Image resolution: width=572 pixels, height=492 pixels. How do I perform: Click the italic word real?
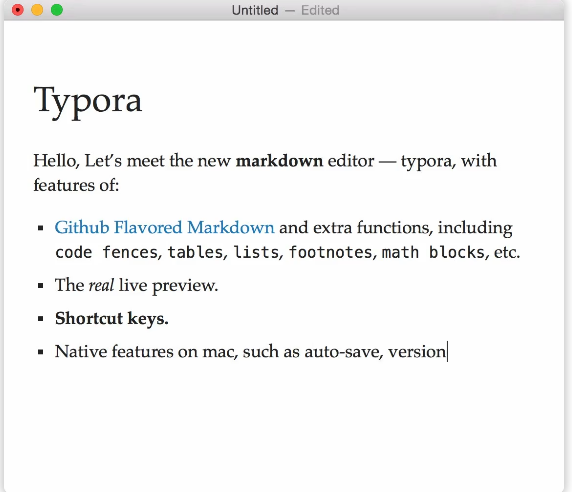pyautogui.click(x=101, y=285)
